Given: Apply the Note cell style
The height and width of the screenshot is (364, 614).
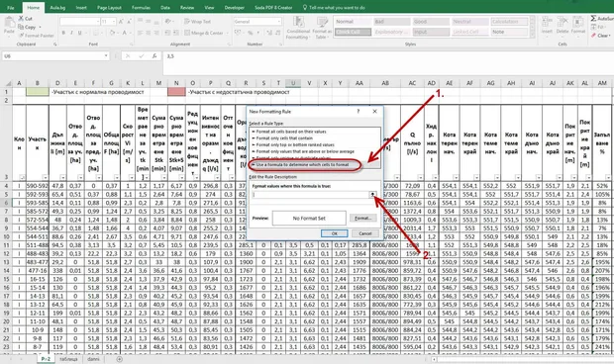Looking at the screenshot, I should coord(509,32).
